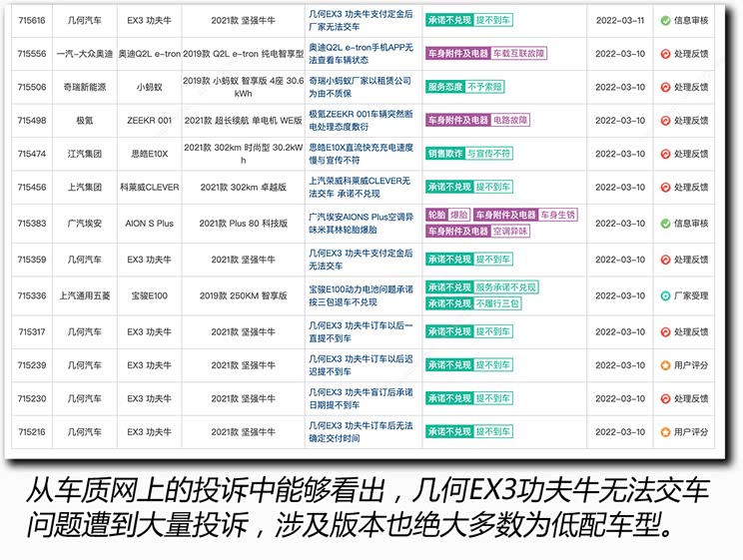Screen dimensions: 743x560
Task: Click the red status icon in row 715456
Action: (665, 187)
